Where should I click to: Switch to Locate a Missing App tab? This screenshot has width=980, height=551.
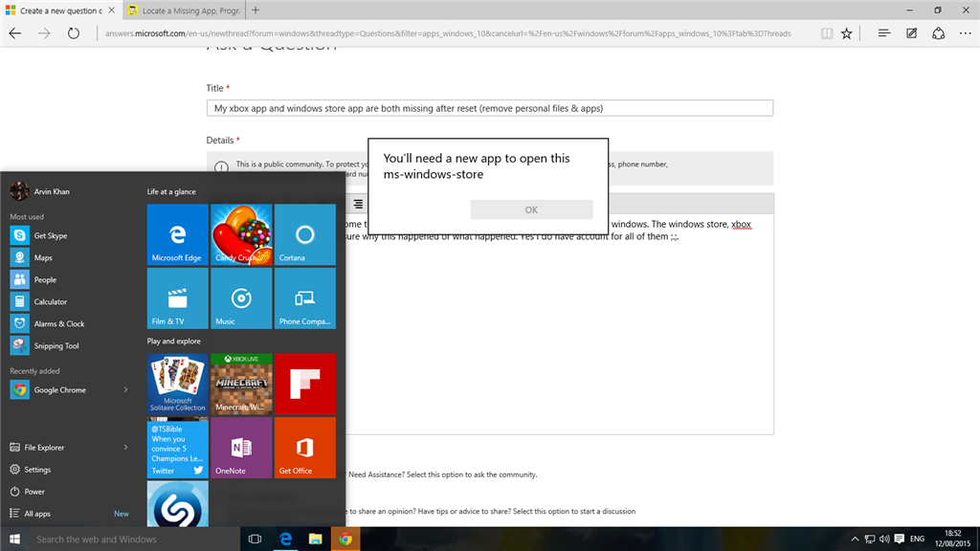[x=185, y=11]
